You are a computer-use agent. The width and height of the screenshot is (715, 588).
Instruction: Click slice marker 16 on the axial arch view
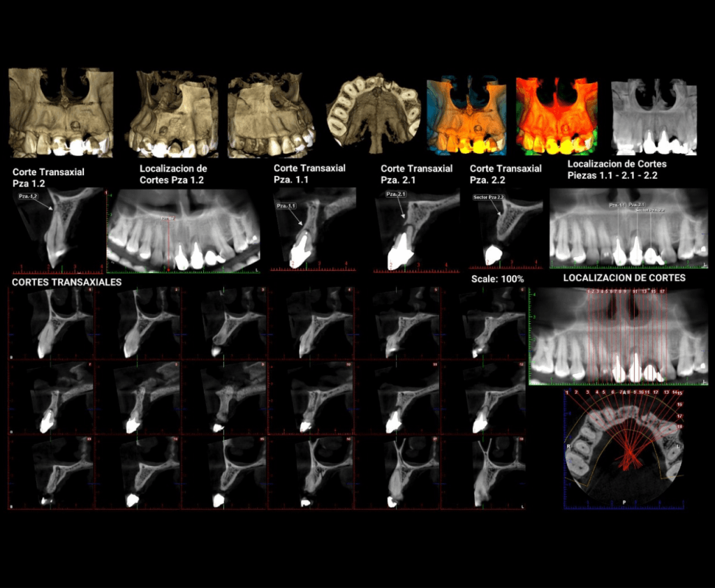coord(679,404)
